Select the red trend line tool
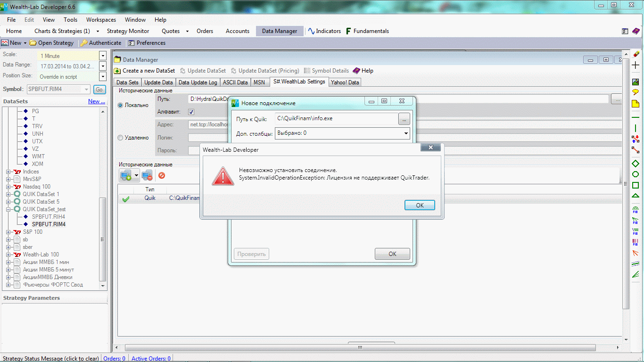This screenshot has width=644, height=362. [x=636, y=150]
